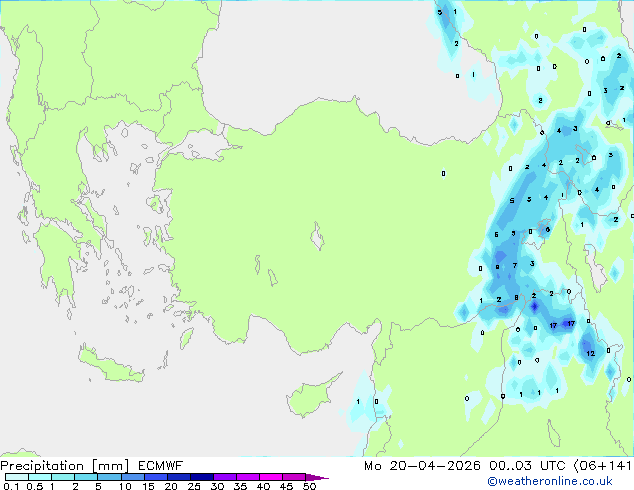This screenshot has height=490, width=634.
Task: Click the 00..03 UTC time range
Action: [x=526, y=466]
